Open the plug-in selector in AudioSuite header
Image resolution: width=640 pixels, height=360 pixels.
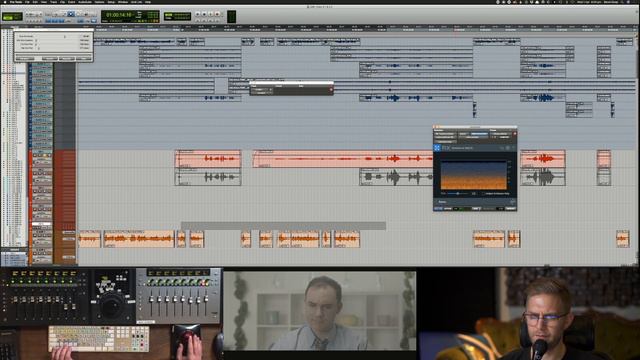pyautogui.click(x=444, y=133)
